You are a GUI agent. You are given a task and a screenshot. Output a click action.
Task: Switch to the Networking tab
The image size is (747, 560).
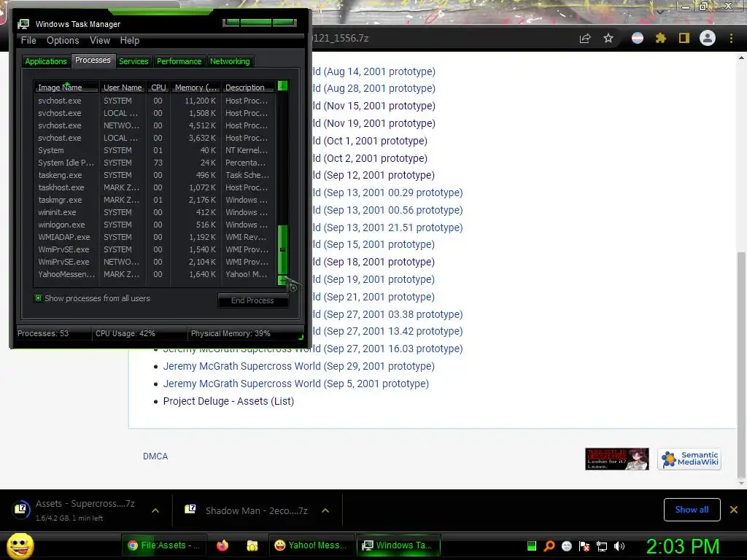[230, 61]
